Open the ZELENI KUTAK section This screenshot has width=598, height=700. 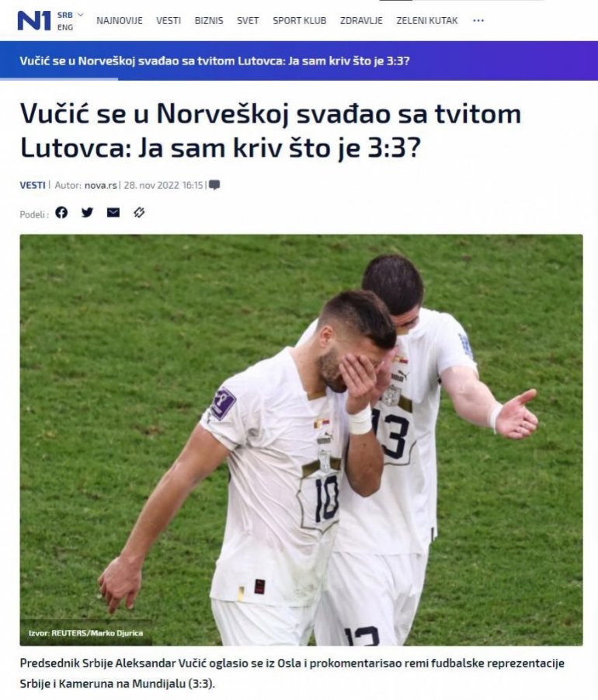click(x=427, y=20)
